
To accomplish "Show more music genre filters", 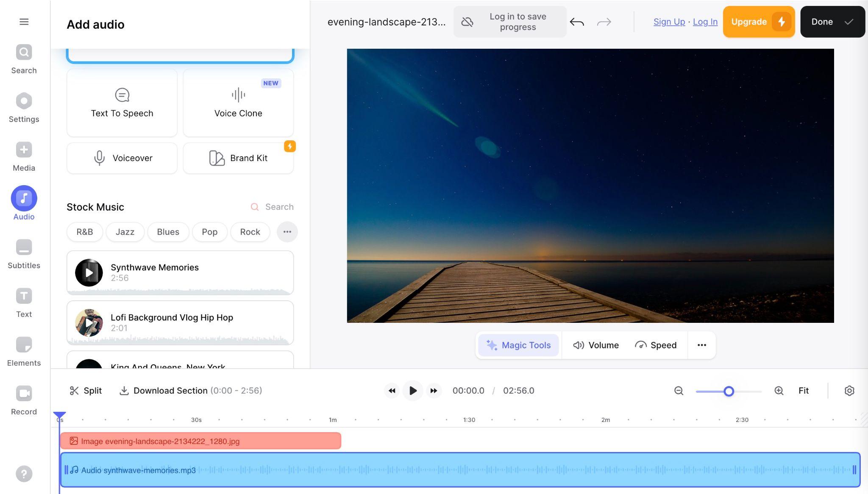I will click(x=287, y=232).
